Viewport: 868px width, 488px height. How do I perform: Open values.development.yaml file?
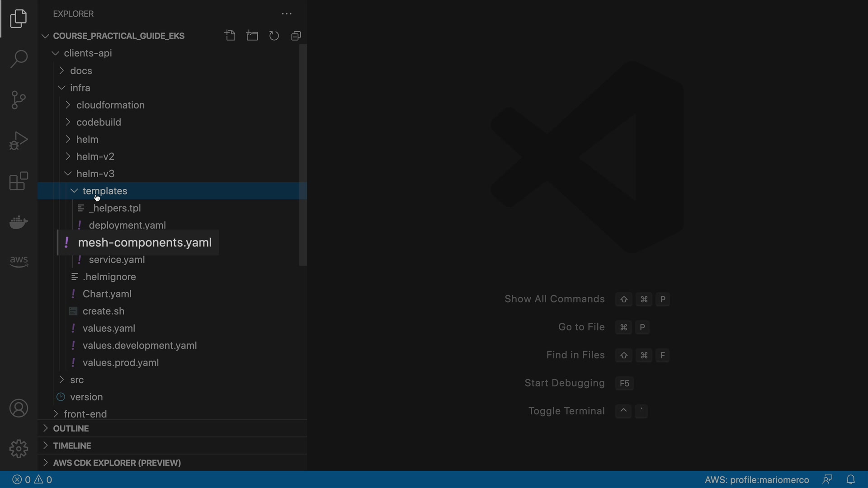click(140, 346)
